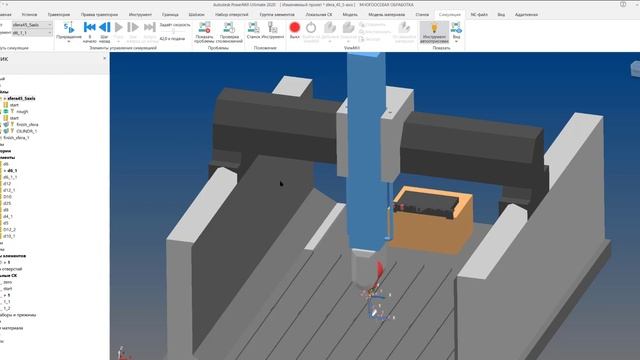640x360 pixels.
Task: Open the Stock model (Модель материала) tab
Action: [387, 15]
